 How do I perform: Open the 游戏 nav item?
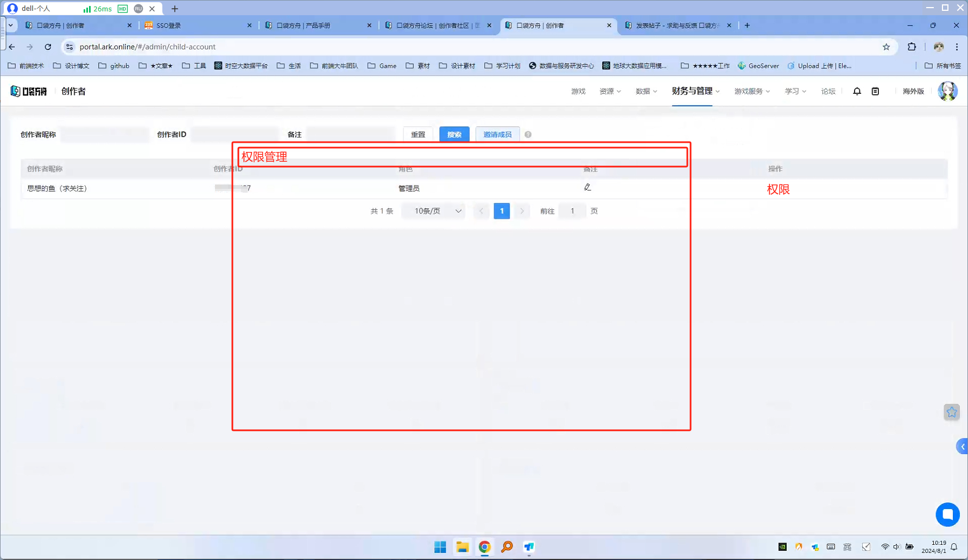(578, 91)
